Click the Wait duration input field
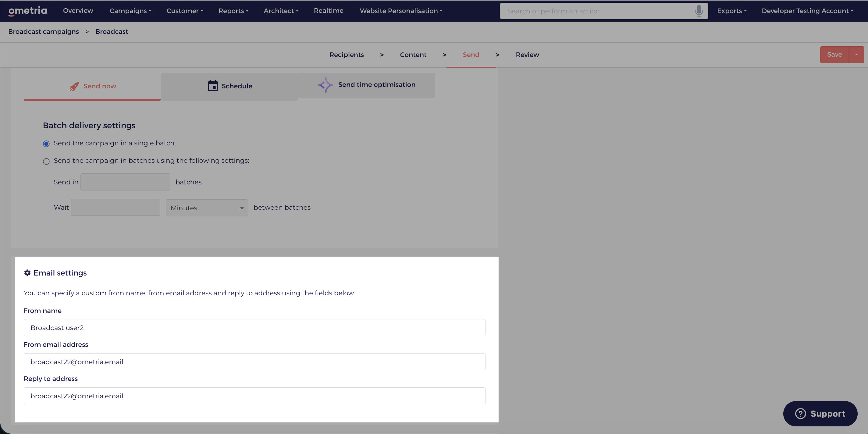Viewport: 868px width, 434px height. point(116,207)
